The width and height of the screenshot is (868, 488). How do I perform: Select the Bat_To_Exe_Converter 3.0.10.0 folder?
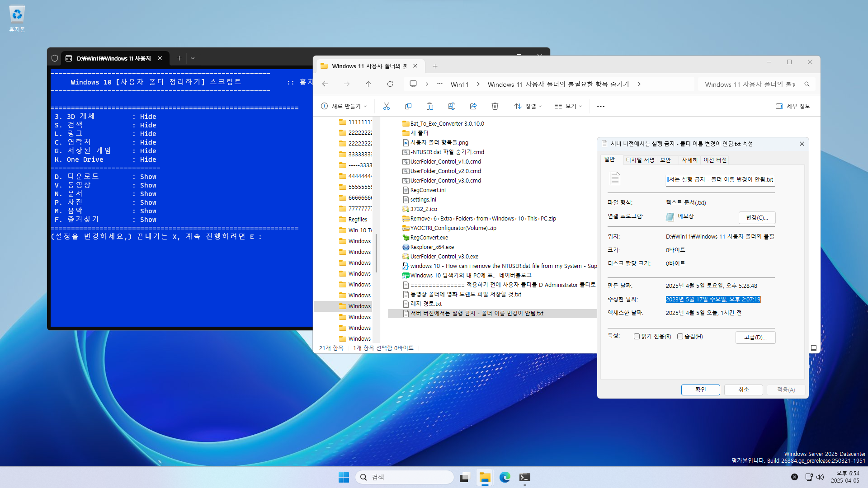[x=443, y=123]
